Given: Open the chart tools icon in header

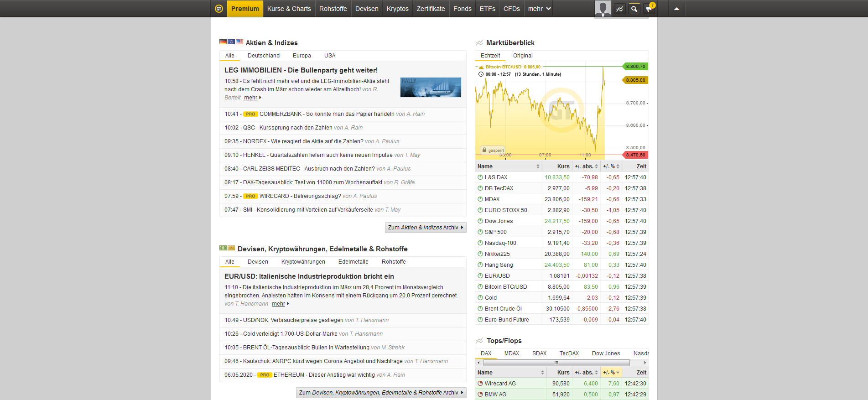Looking at the screenshot, I should point(619,9).
